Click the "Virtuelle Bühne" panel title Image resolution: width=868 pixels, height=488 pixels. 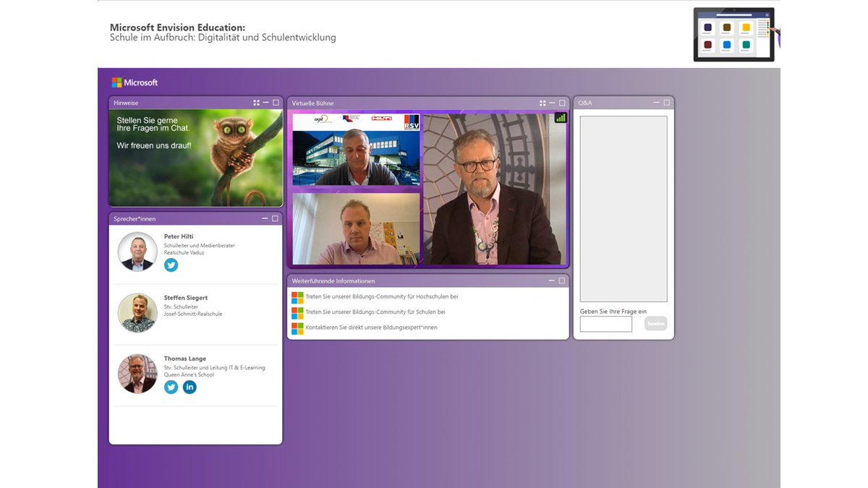tap(312, 103)
